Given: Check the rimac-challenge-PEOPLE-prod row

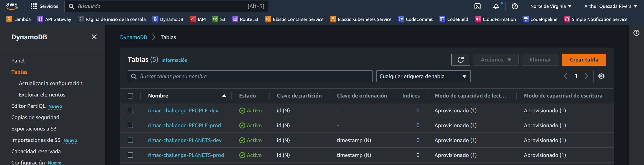Looking at the screenshot, I should (x=130, y=125).
